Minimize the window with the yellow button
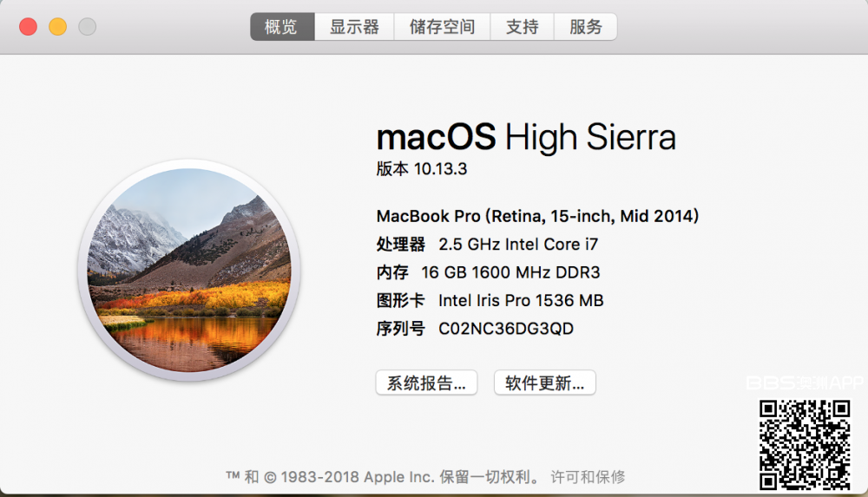The width and height of the screenshot is (868, 497). [57, 27]
